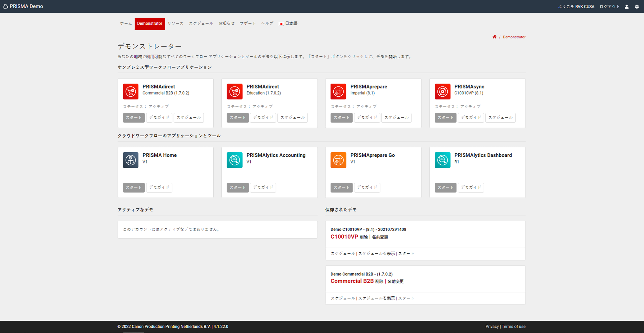Click the PRISMAsync C10010VP icon

click(x=442, y=92)
